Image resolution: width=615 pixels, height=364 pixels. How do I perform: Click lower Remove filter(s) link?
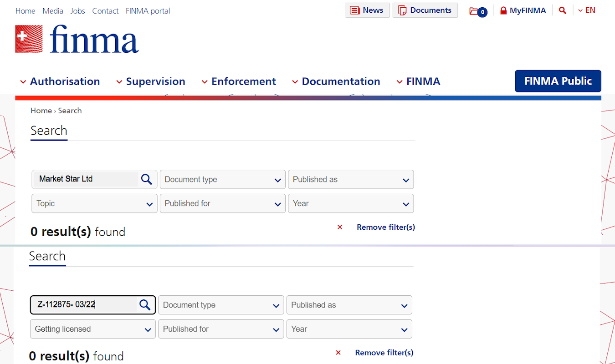pyautogui.click(x=384, y=353)
